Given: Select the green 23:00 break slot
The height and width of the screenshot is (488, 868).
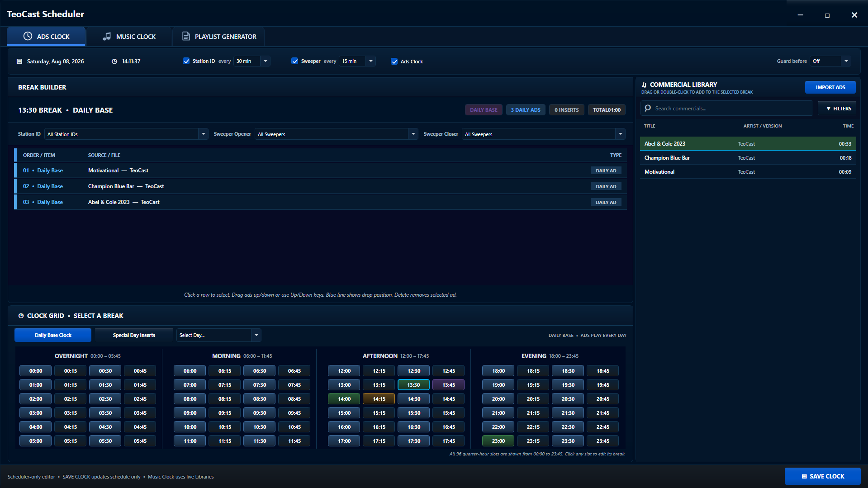Looking at the screenshot, I should pyautogui.click(x=498, y=441).
